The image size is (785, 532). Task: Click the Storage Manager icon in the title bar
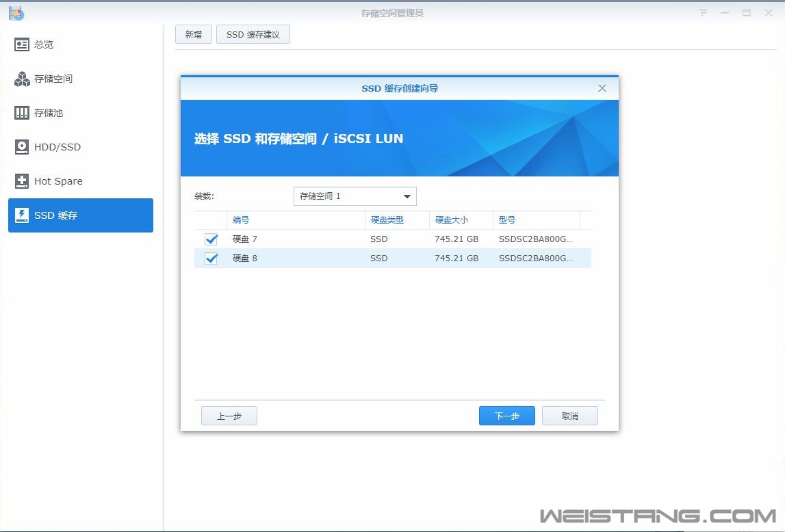point(16,12)
